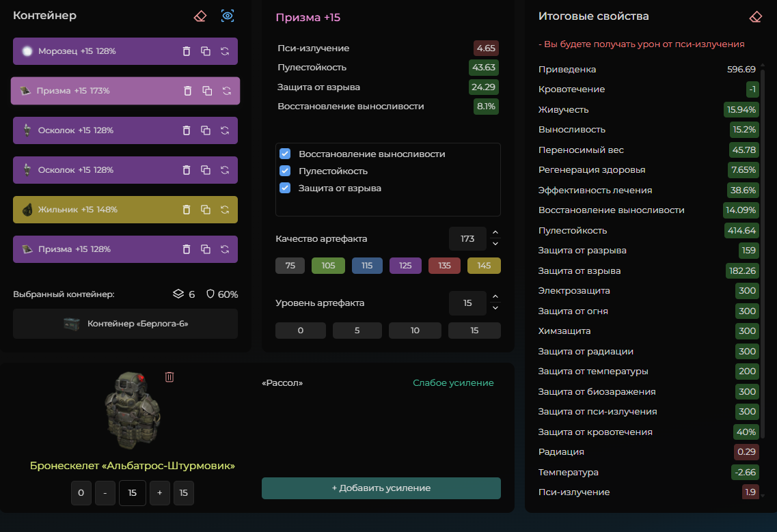Set quality to gray 75 preset
The image size is (777, 532).
pos(290,266)
